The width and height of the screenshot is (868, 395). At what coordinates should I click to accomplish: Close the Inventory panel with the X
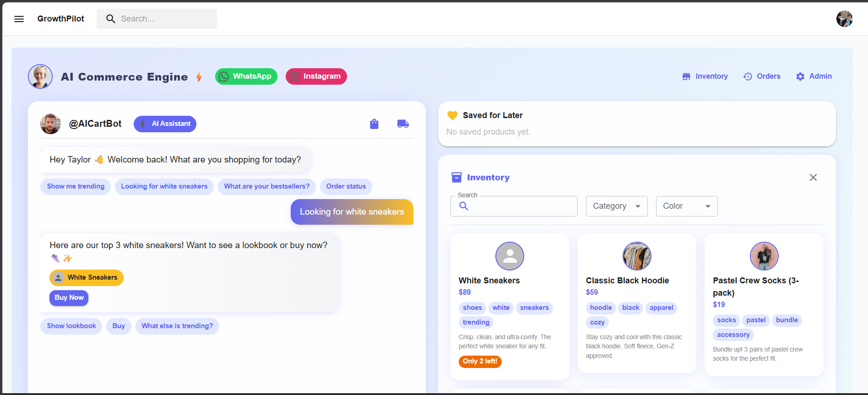pos(813,178)
